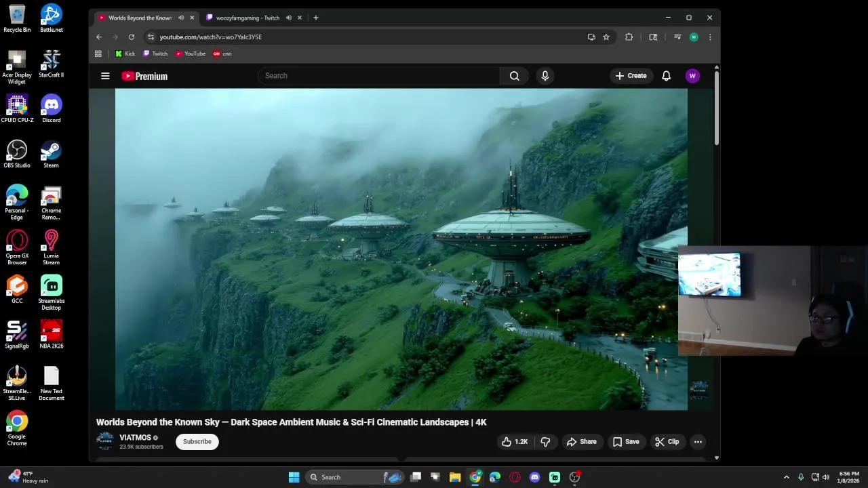Image resolution: width=868 pixels, height=488 pixels.
Task: Open the Chrome three-dot menu
Action: 710,37
